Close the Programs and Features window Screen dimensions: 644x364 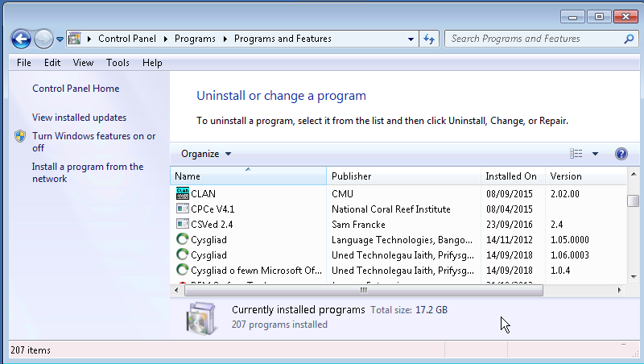coord(625,17)
